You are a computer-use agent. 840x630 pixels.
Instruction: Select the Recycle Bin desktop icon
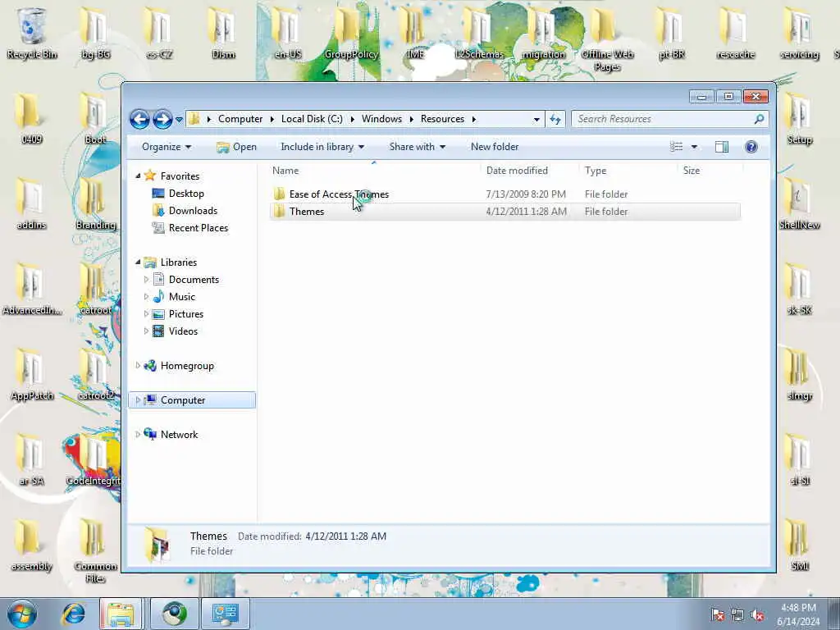coord(32,33)
